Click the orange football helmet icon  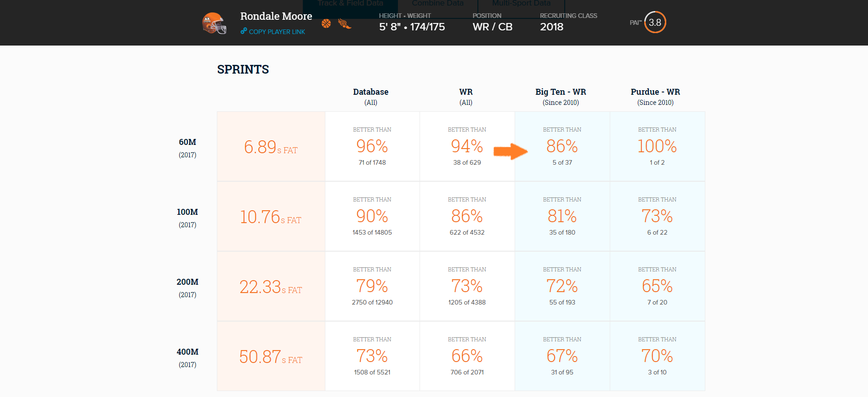(215, 23)
